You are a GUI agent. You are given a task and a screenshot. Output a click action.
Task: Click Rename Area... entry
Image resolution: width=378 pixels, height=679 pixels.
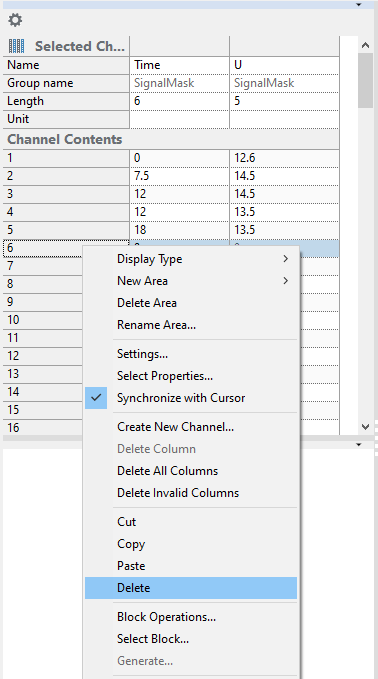pos(156,325)
